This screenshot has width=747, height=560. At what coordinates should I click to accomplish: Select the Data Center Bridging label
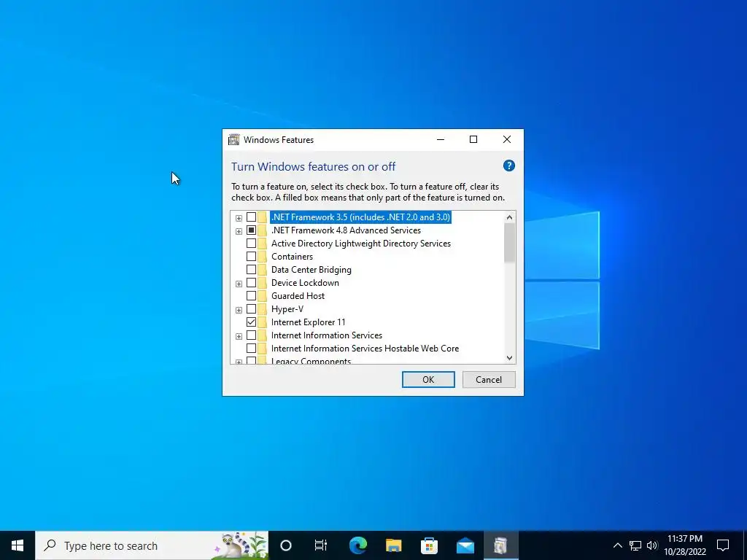click(x=311, y=270)
